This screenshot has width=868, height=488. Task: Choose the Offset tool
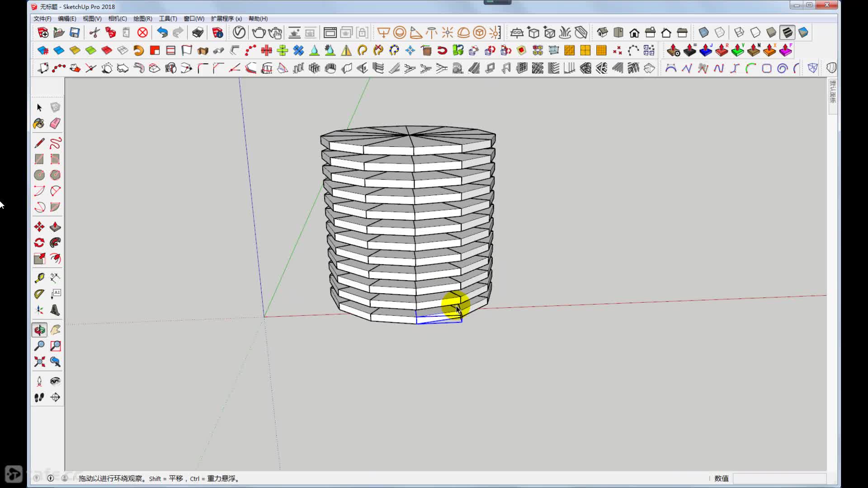[55, 258]
